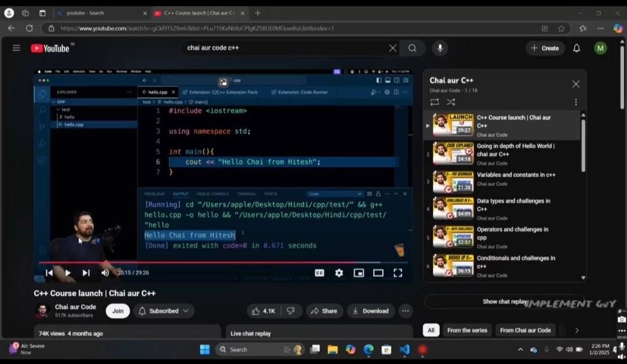Select the All filter chip
Viewport: 627px width, 364px height.
coord(431,330)
